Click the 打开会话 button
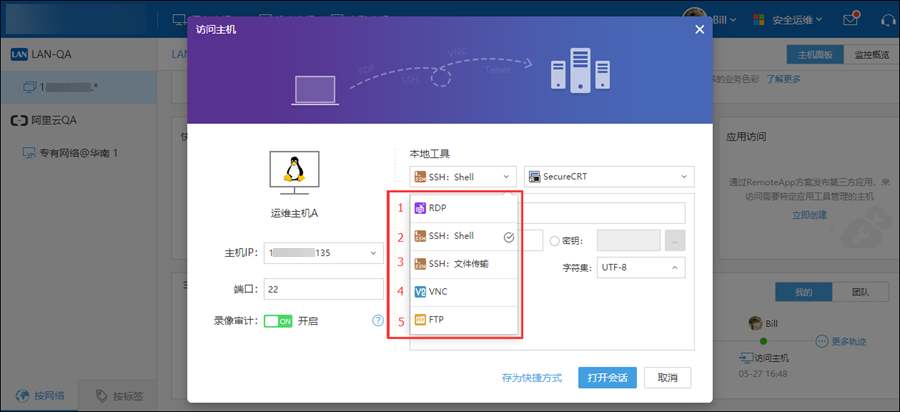The width and height of the screenshot is (900, 412). [607, 378]
